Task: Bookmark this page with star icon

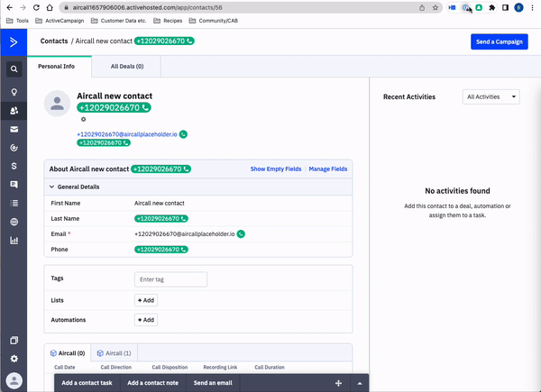Action: tap(436, 7)
